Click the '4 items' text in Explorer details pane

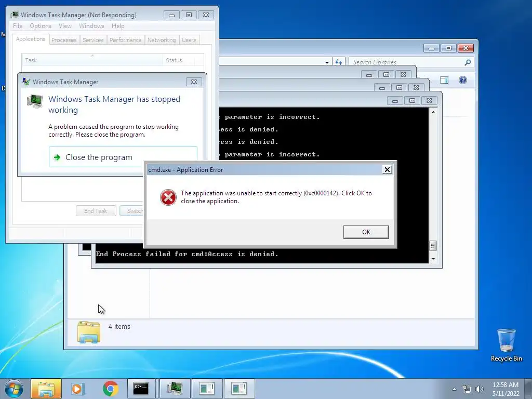(x=119, y=326)
